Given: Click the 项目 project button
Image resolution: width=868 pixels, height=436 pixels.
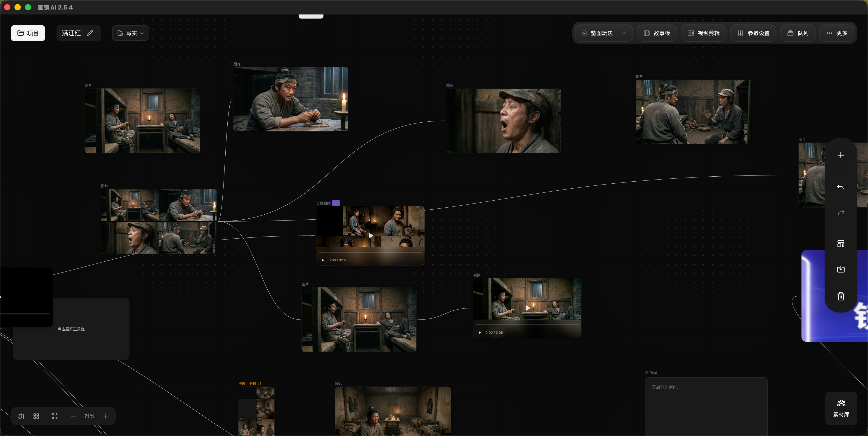Looking at the screenshot, I should [x=28, y=33].
